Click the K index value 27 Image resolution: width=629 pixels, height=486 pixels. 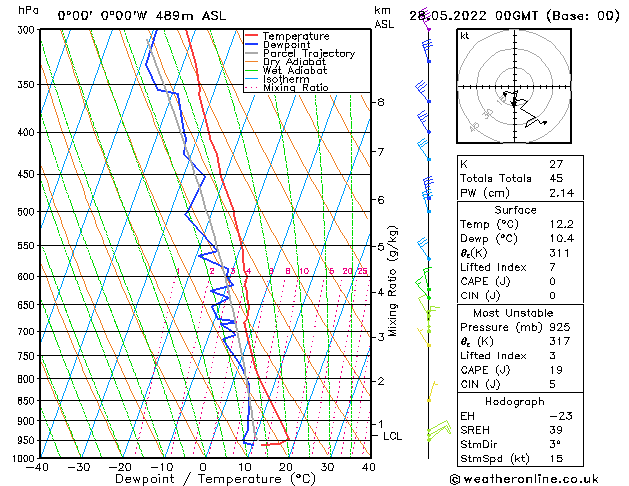point(556,164)
